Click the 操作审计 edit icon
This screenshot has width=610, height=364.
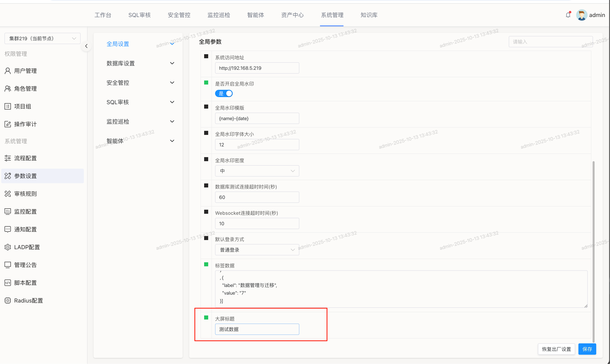pos(8,124)
